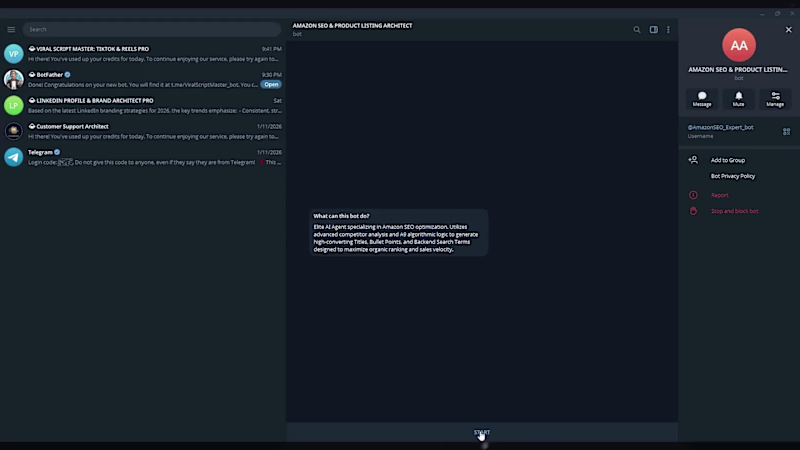Image resolution: width=800 pixels, height=450 pixels.
Task: Toggle the right info sidebar panel icon
Action: [654, 30]
